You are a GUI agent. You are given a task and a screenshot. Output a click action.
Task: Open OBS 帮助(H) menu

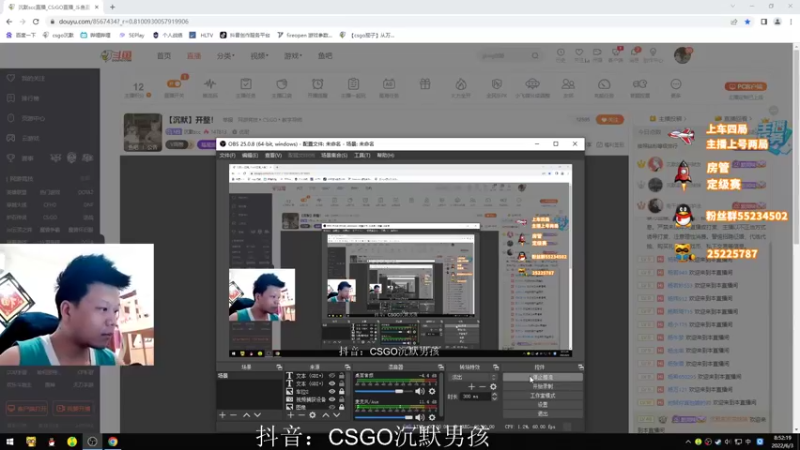point(385,155)
